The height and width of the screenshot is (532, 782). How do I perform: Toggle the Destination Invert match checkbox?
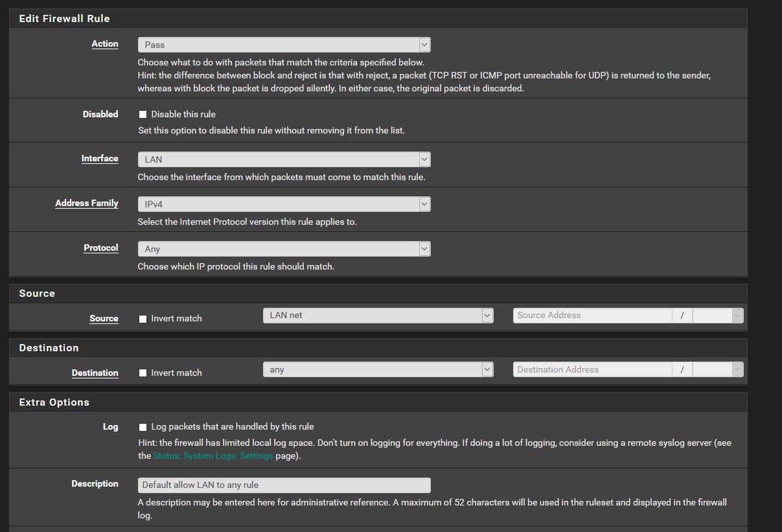(143, 373)
